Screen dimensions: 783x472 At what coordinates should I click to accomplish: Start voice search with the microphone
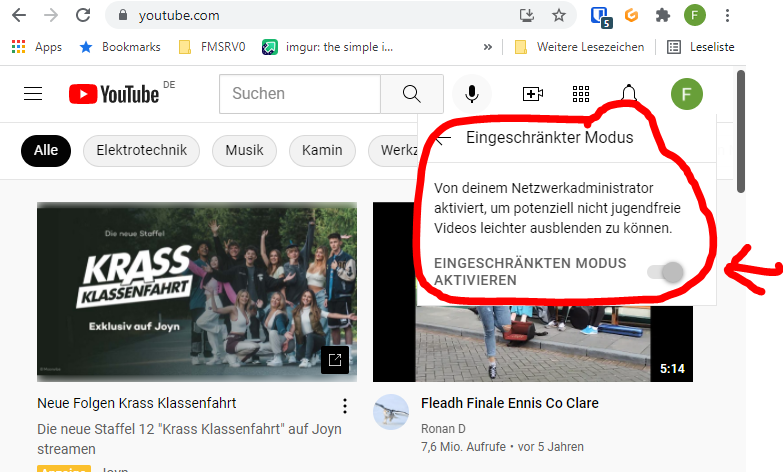click(471, 94)
